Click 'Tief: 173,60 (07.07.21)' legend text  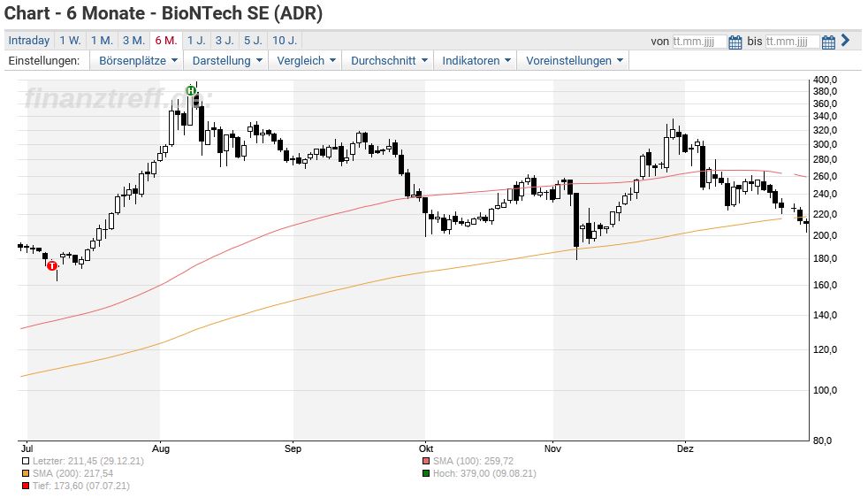(80, 486)
